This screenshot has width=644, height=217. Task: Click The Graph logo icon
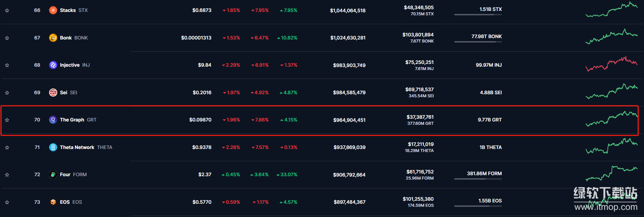pyautogui.click(x=53, y=120)
